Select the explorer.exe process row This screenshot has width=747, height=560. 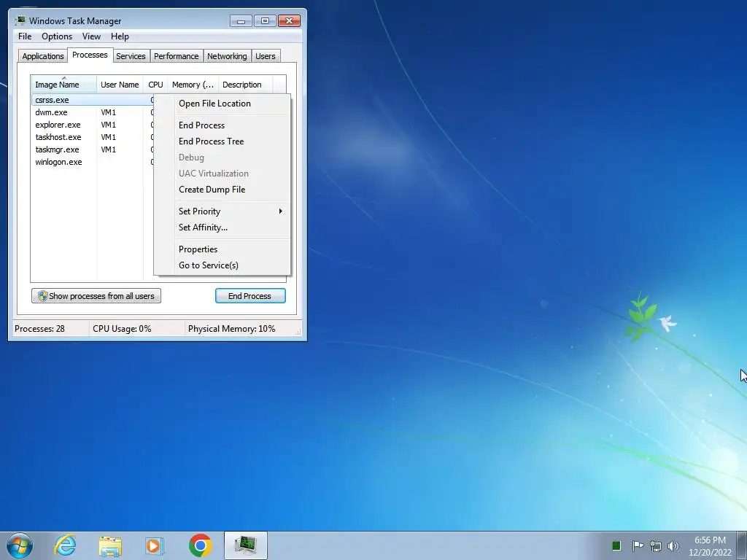93,125
